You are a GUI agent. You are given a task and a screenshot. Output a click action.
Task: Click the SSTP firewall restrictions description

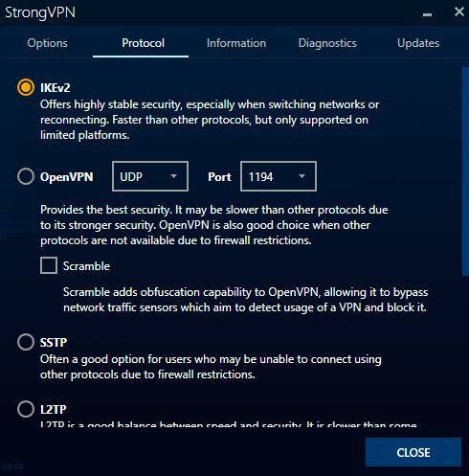[x=211, y=367]
